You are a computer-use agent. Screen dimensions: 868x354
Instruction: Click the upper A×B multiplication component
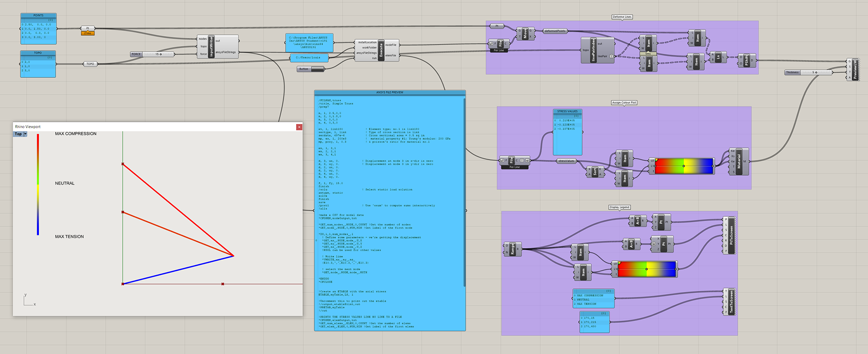click(638, 221)
